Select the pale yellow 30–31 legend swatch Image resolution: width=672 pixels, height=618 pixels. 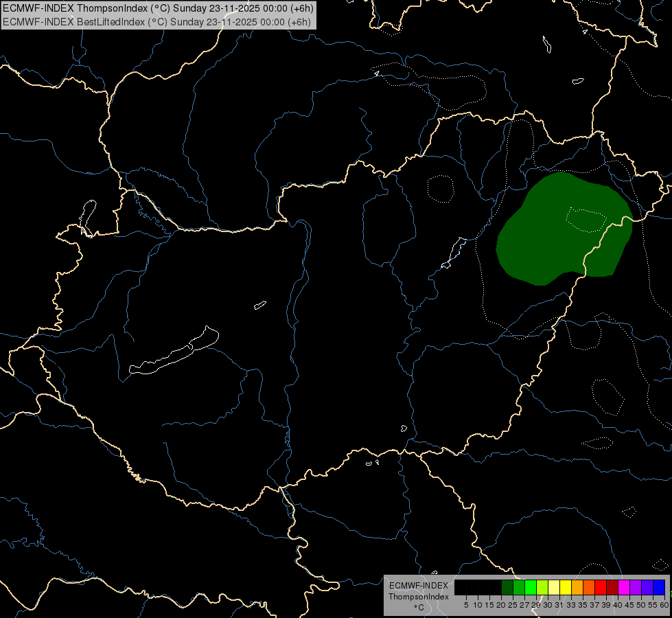pyautogui.click(x=554, y=587)
